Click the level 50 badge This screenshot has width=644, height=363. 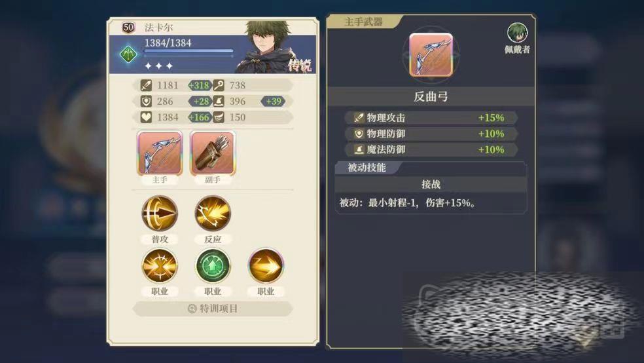[x=128, y=28]
